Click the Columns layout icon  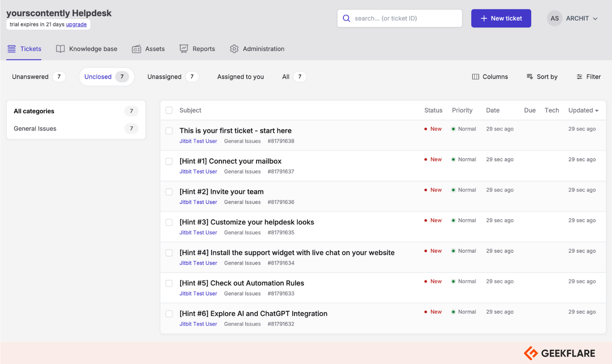point(476,77)
